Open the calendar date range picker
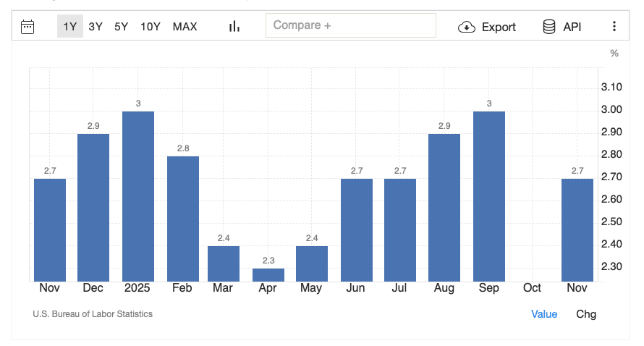The width and height of the screenshot is (644, 346). (x=27, y=27)
